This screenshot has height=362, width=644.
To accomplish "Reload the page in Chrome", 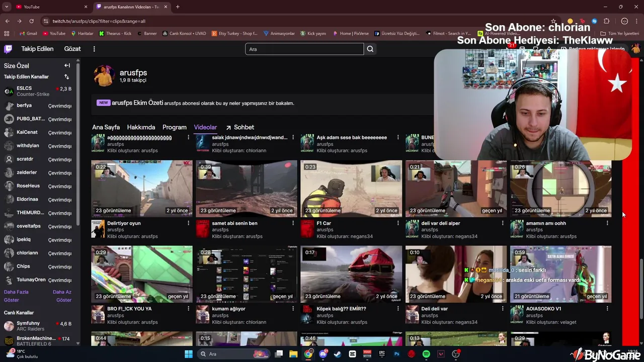I will coord(31,21).
